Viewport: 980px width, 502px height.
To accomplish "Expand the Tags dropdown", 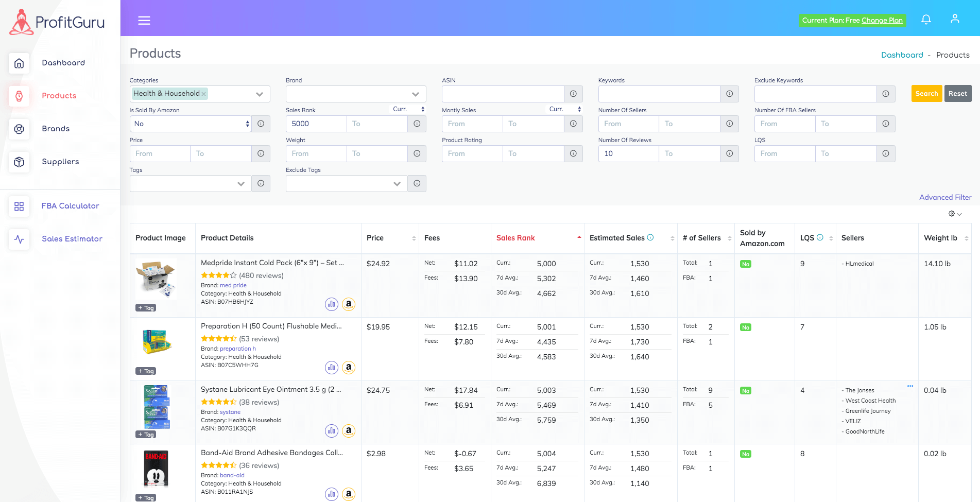I will [240, 184].
